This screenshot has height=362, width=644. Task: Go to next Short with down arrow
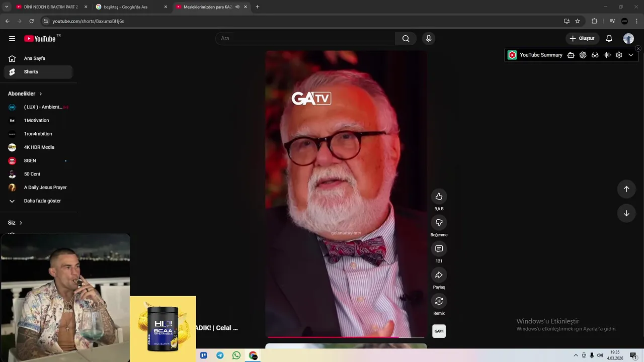pyautogui.click(x=626, y=213)
